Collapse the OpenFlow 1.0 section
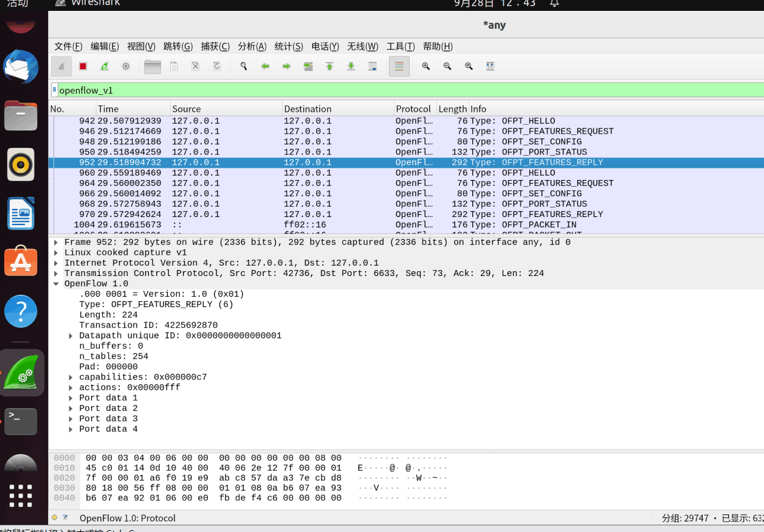The image size is (764, 532). click(x=56, y=283)
